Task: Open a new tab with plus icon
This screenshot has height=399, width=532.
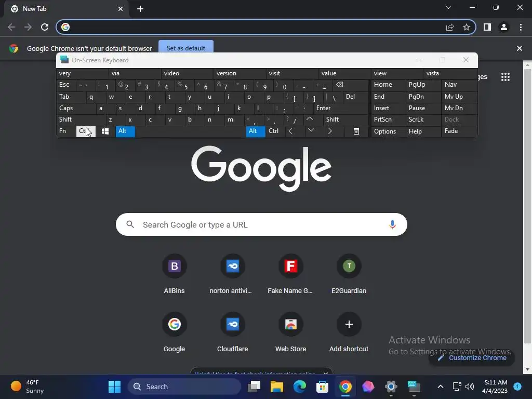Action: 140,9
